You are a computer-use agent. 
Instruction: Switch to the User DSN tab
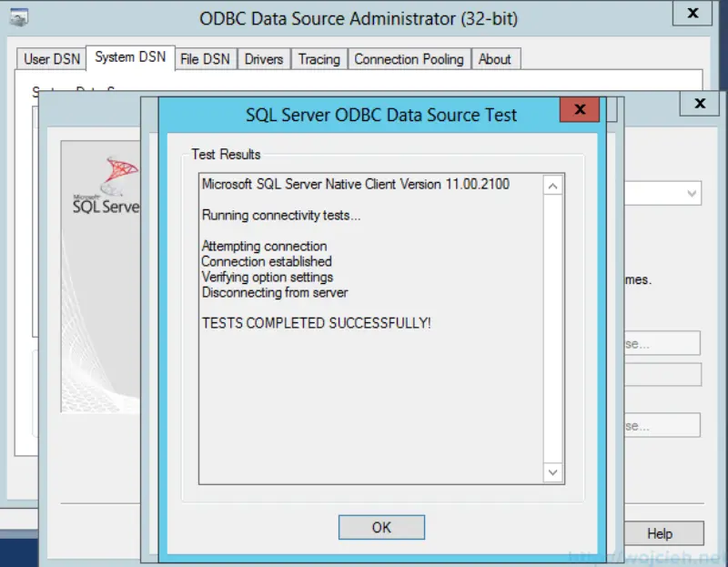coord(50,58)
